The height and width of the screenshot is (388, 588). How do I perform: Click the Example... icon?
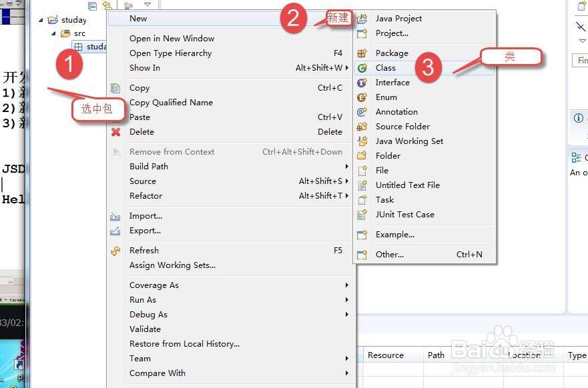click(362, 235)
